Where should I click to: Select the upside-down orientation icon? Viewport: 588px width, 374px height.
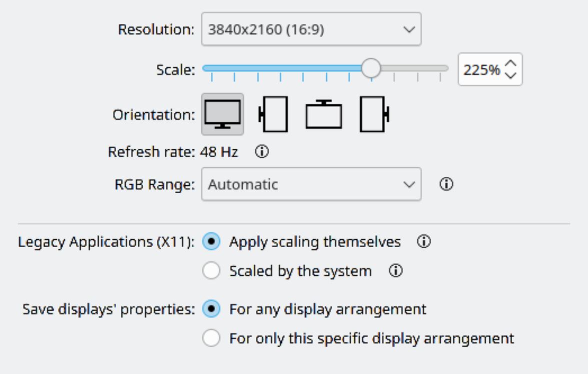(x=324, y=114)
